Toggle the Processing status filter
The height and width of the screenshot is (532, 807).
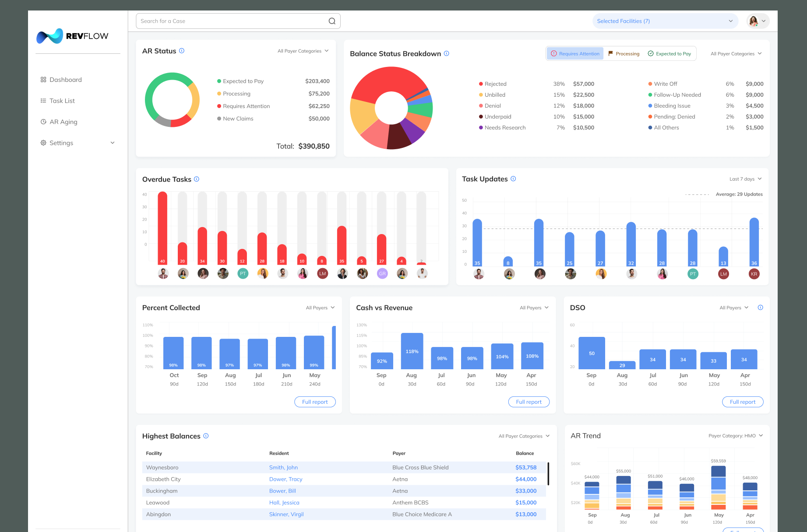624,53
